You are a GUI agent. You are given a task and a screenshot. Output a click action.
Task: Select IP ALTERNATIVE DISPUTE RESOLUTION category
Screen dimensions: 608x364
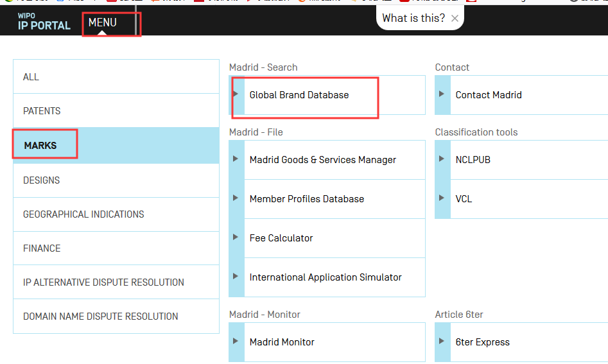pyautogui.click(x=116, y=282)
